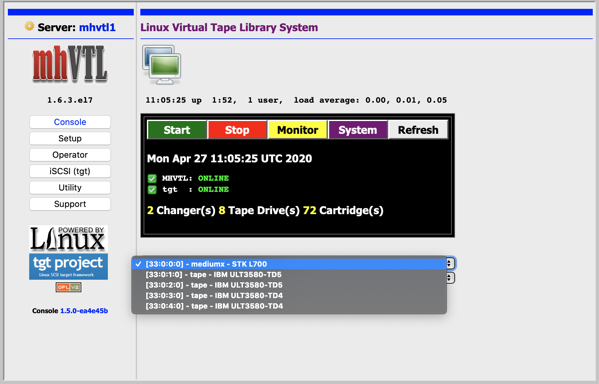599x384 pixels.
Task: Click the tgt project logo
Action: [68, 266]
